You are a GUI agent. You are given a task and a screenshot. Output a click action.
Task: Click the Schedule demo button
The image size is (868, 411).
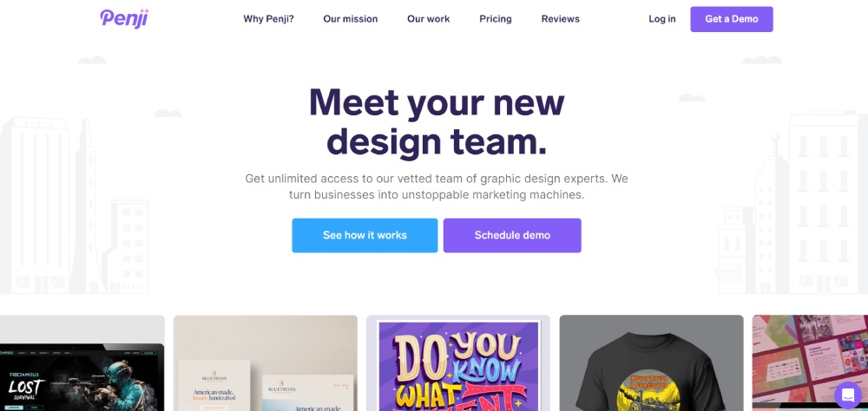pos(512,236)
